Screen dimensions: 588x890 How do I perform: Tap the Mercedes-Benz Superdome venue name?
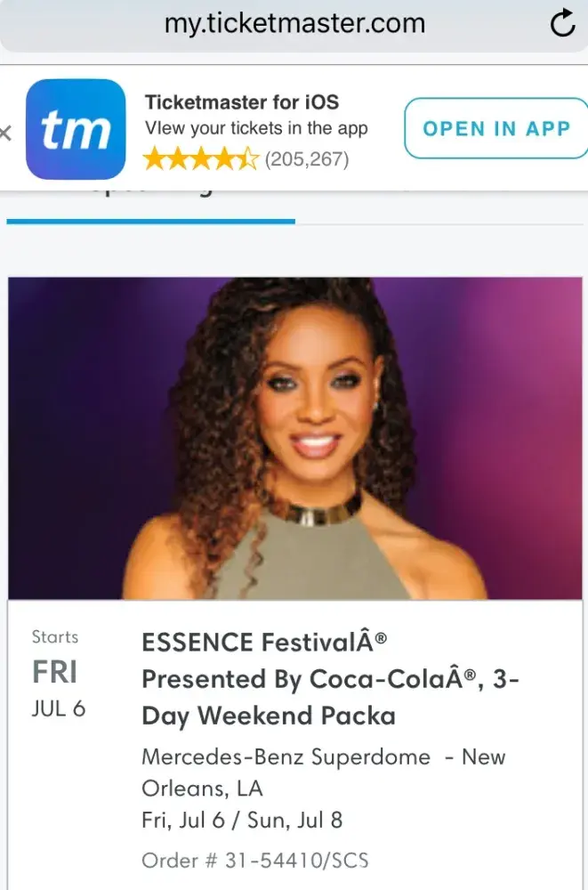pyautogui.click(x=286, y=757)
